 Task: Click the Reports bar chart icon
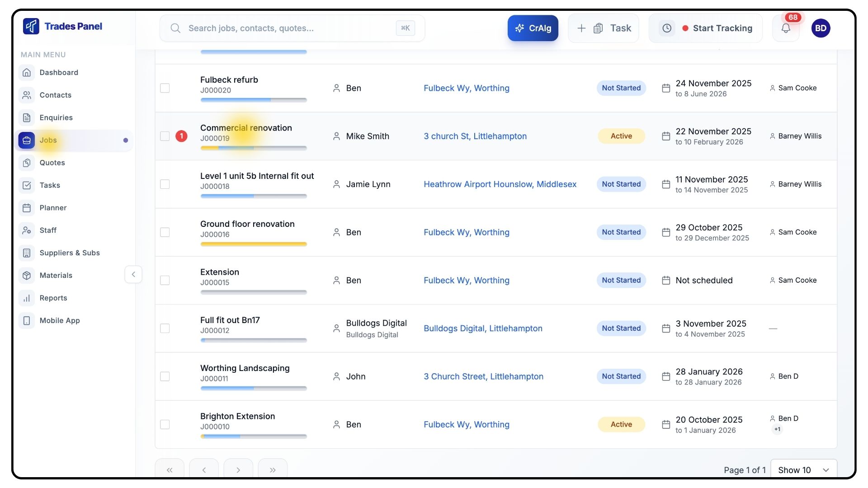[27, 298]
